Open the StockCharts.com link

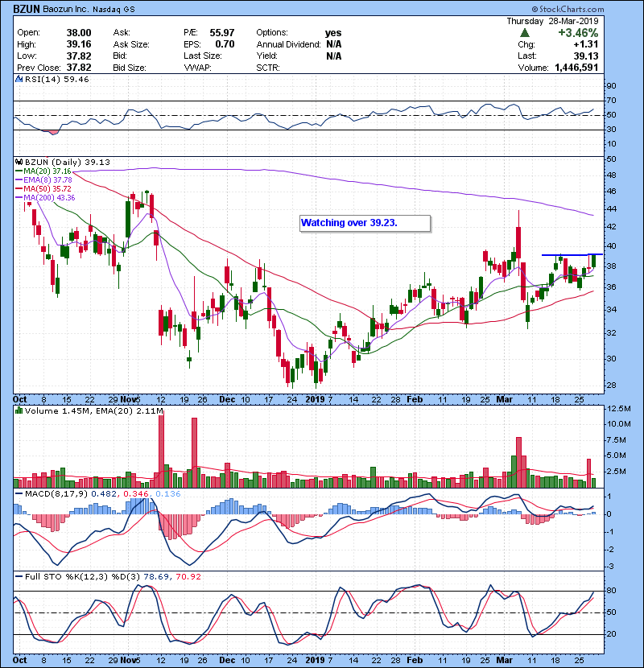[x=568, y=9]
